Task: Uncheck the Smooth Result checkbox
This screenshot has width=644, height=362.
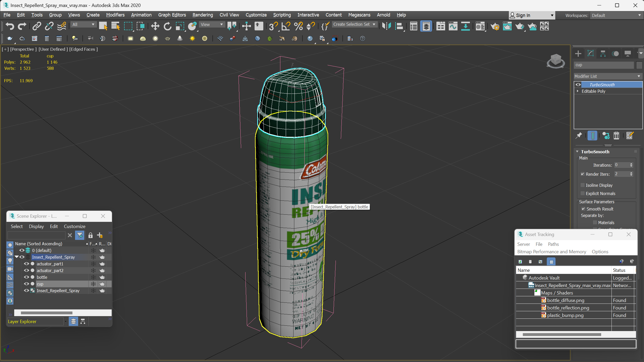Action: (583, 209)
